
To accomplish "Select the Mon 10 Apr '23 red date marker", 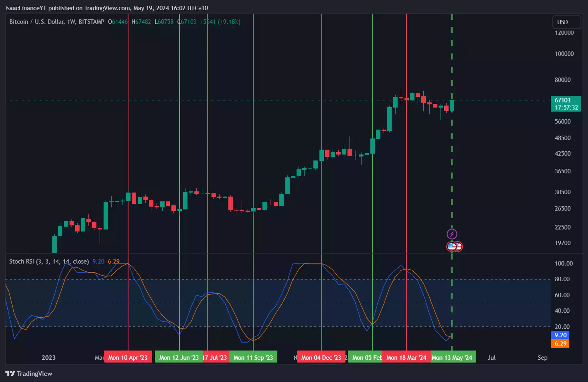I will [x=128, y=358].
